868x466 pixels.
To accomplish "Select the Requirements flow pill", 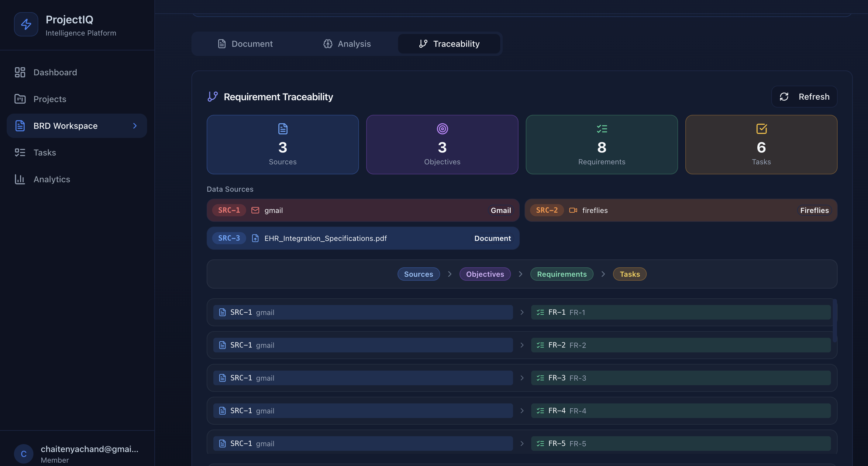I will [x=561, y=274].
